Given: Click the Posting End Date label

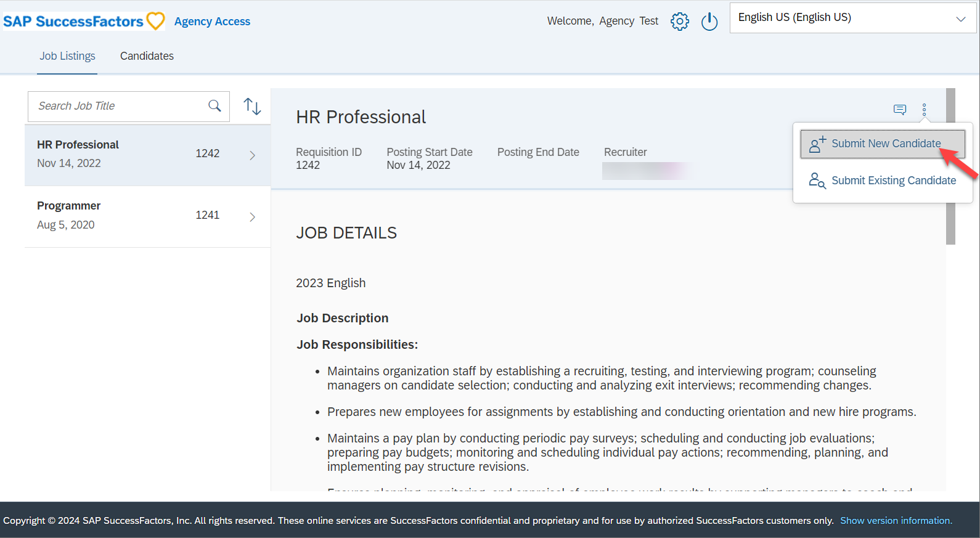Looking at the screenshot, I should (x=538, y=152).
